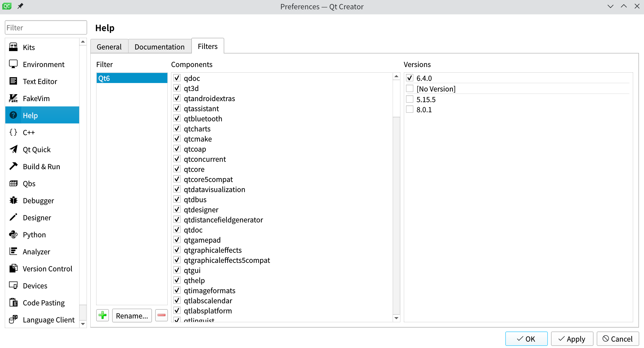Open the Debugger bug icon

tap(13, 200)
